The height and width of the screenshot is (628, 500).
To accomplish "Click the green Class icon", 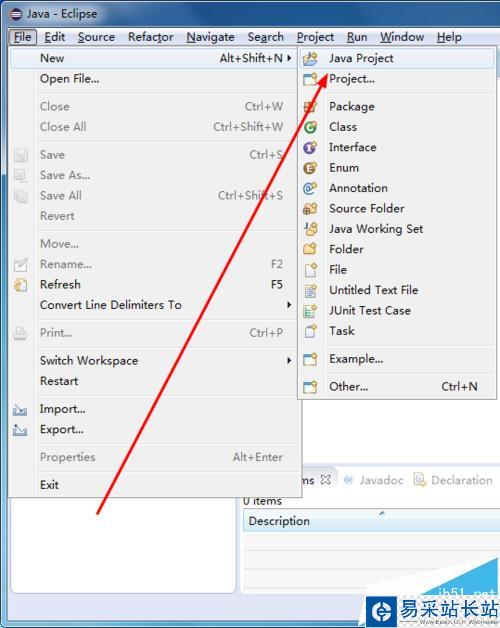I will (x=310, y=127).
